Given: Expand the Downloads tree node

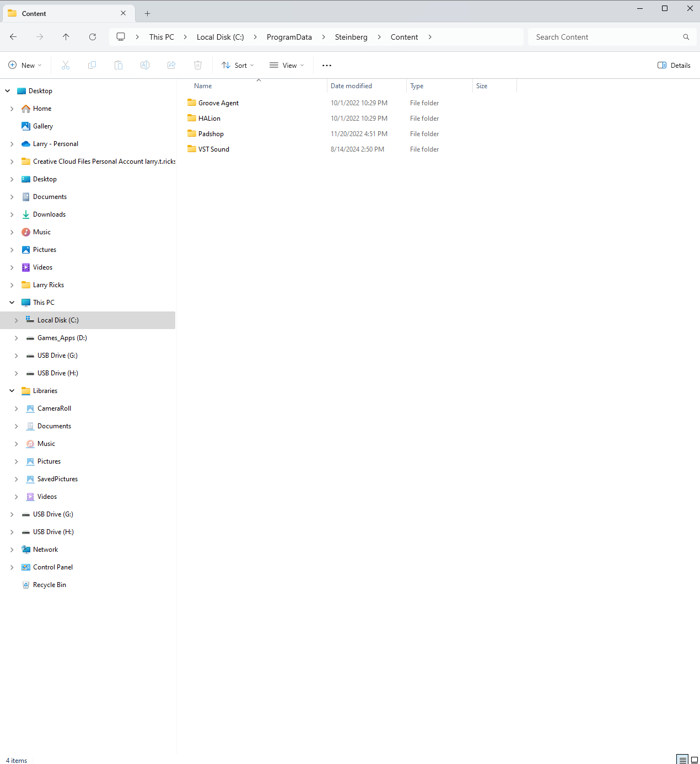Looking at the screenshot, I should [12, 214].
